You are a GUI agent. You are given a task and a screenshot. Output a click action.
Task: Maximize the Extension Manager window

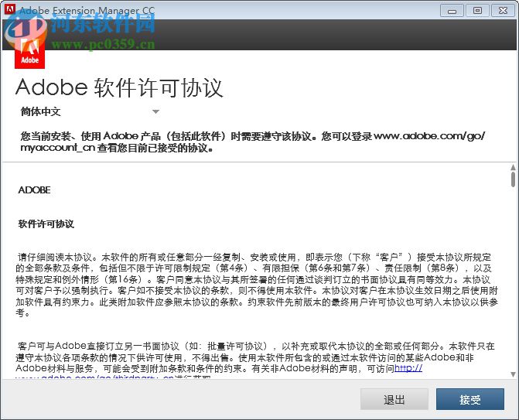click(x=477, y=11)
